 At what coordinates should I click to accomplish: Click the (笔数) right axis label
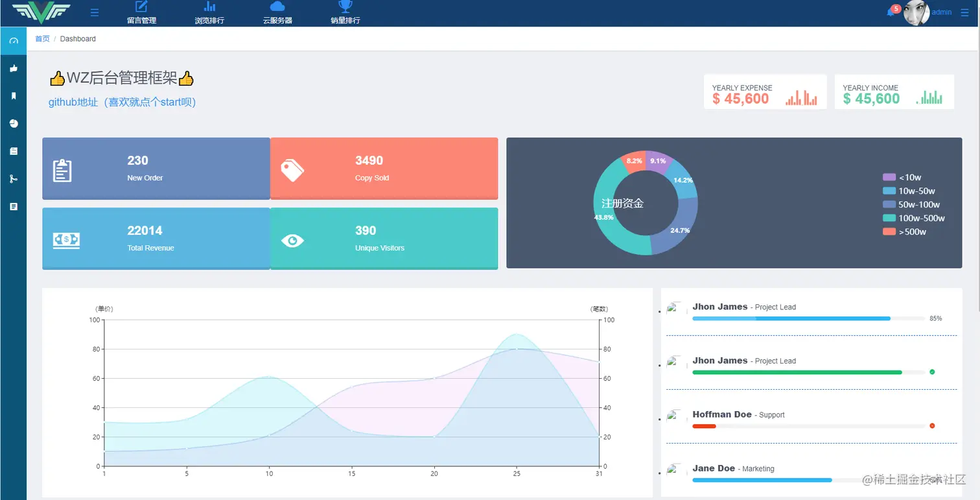pos(599,309)
